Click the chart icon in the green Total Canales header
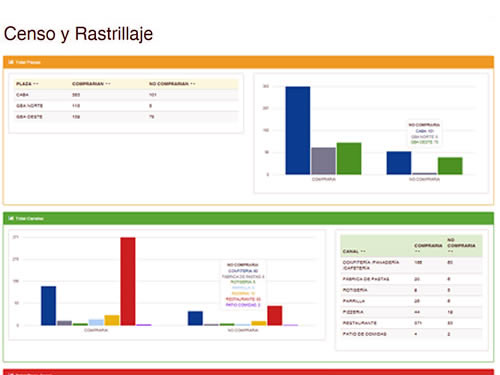500x375 pixels. [x=11, y=218]
